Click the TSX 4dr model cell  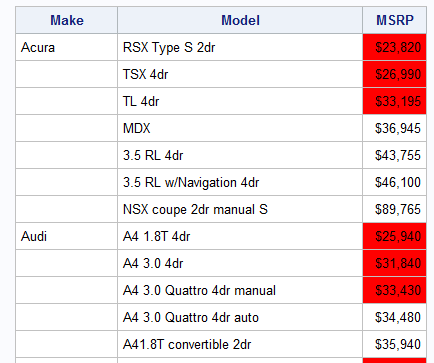[x=240, y=74]
